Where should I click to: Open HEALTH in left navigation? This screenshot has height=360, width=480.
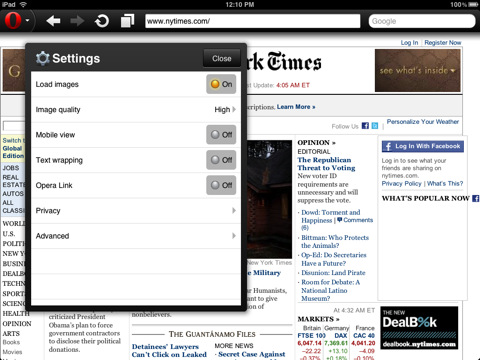tap(16, 313)
